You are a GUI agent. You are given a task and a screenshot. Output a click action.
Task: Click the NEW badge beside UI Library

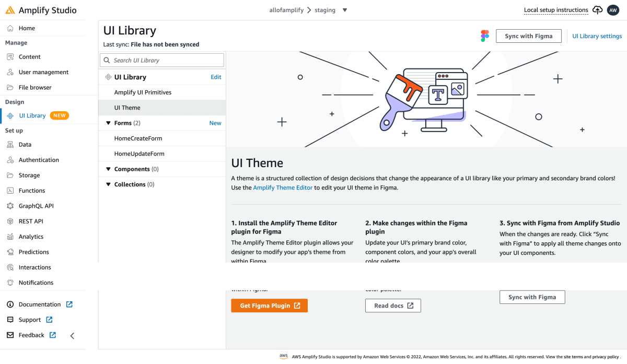pos(60,116)
